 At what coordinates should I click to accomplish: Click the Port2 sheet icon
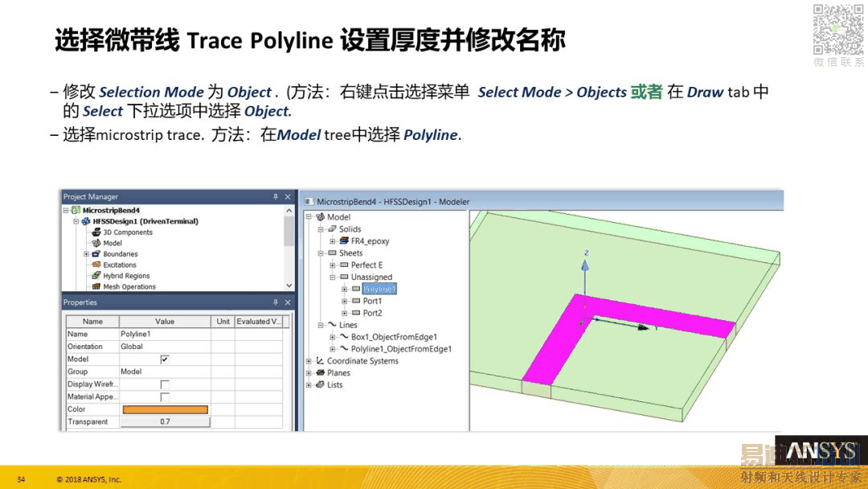pyautogui.click(x=356, y=313)
